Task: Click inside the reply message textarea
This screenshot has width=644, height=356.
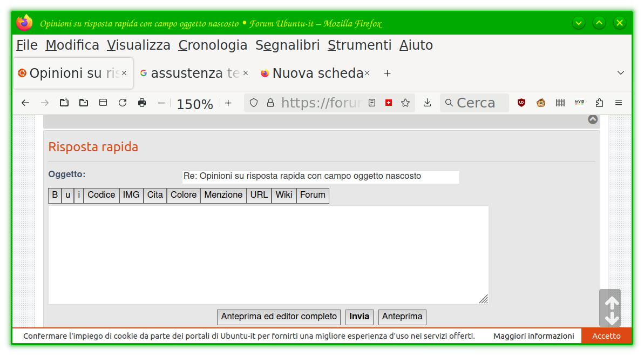Action: [x=268, y=255]
